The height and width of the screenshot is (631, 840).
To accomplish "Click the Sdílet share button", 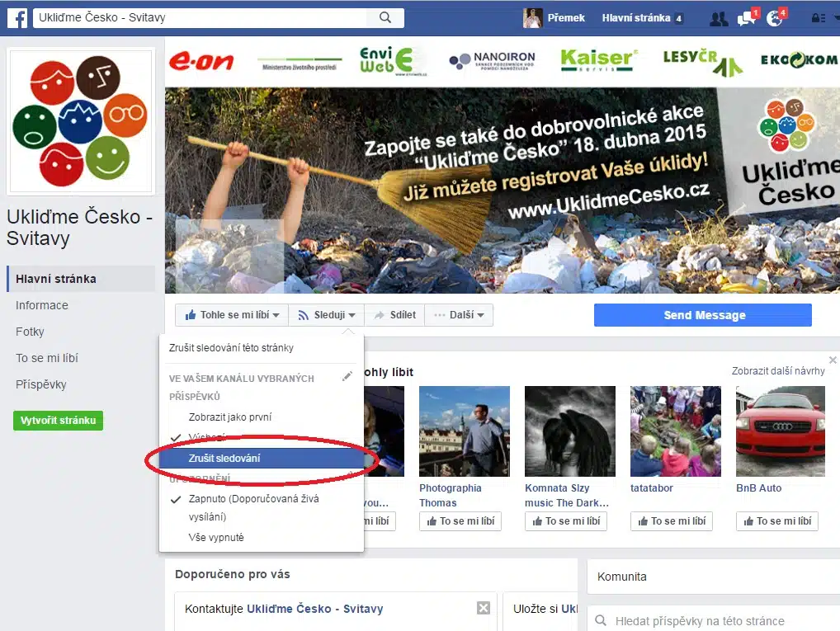I will click(394, 315).
